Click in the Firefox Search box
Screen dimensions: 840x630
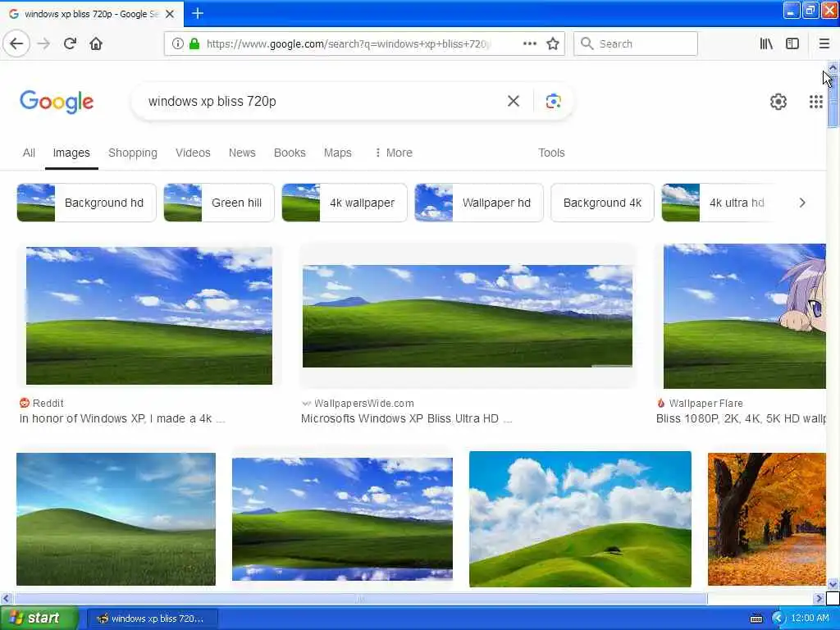tap(636, 43)
